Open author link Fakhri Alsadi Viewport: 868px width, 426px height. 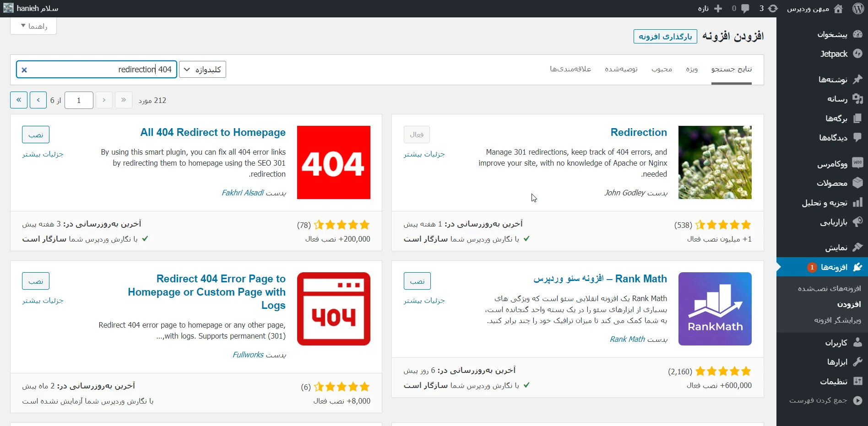[243, 193]
